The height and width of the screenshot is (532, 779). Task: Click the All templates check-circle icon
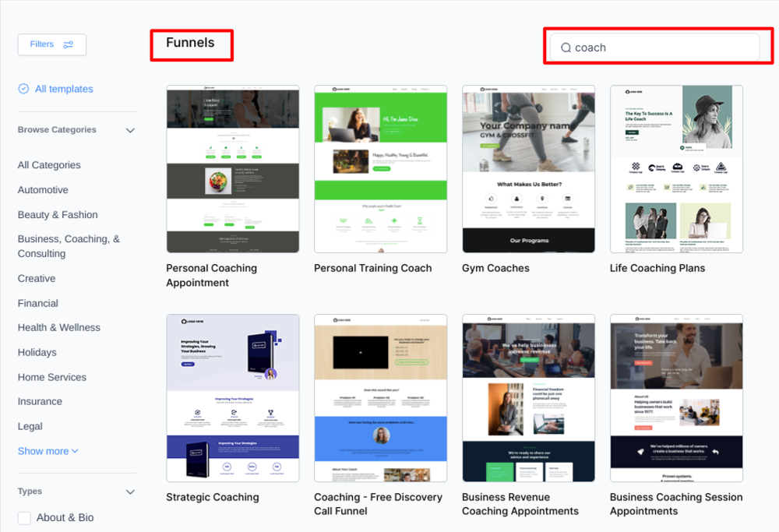(x=23, y=89)
